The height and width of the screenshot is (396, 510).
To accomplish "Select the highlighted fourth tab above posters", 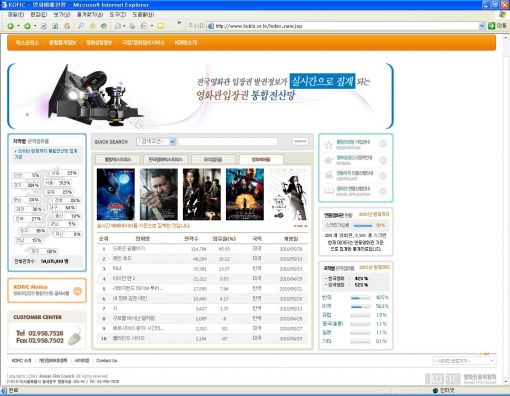I will pyautogui.click(x=261, y=160).
